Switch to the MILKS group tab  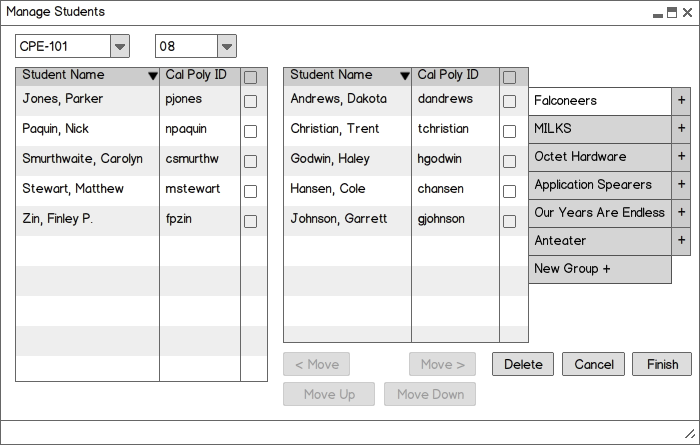click(600, 129)
